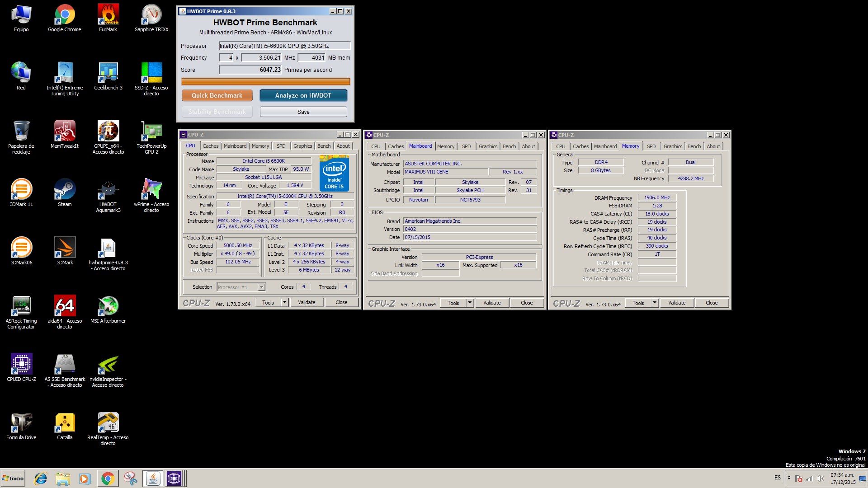Open Snipping Tool taskbar icon
The height and width of the screenshot is (488, 868).
(x=130, y=479)
